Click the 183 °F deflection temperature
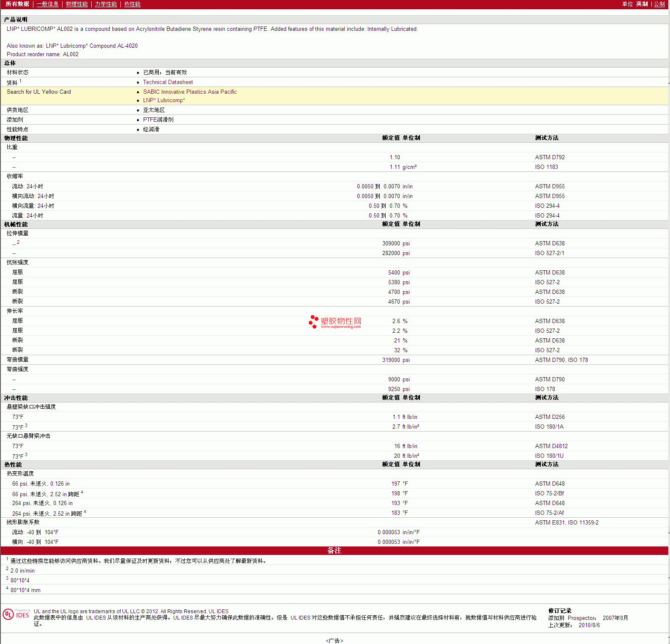The image size is (670, 644). coord(399,513)
